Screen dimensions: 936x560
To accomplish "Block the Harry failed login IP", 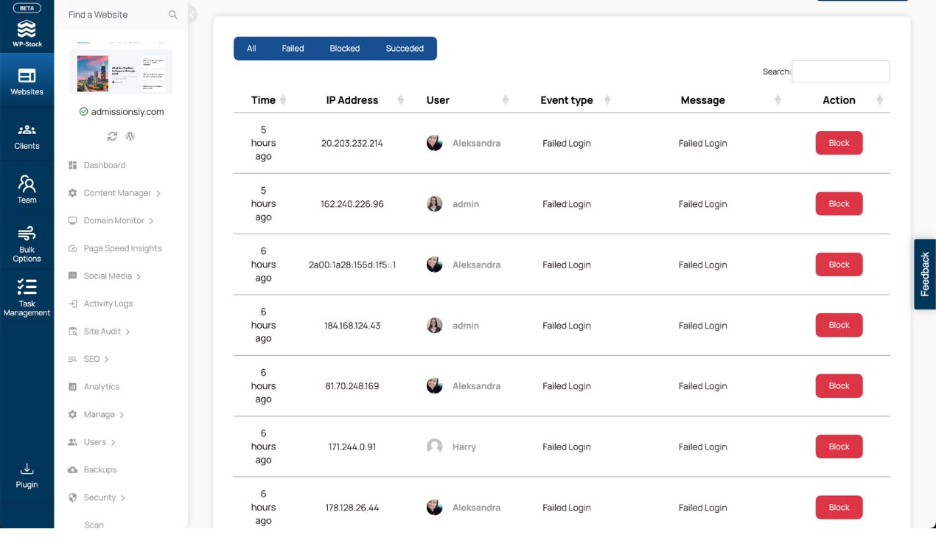I will [x=839, y=447].
